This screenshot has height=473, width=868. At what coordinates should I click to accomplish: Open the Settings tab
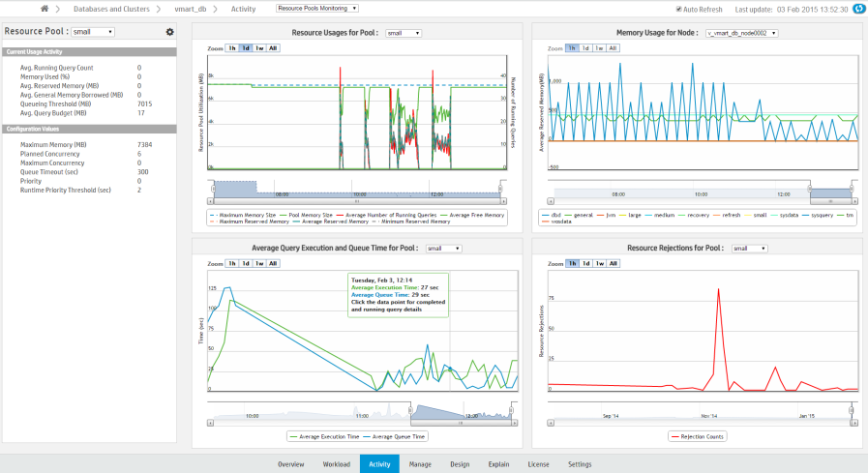pos(580,464)
